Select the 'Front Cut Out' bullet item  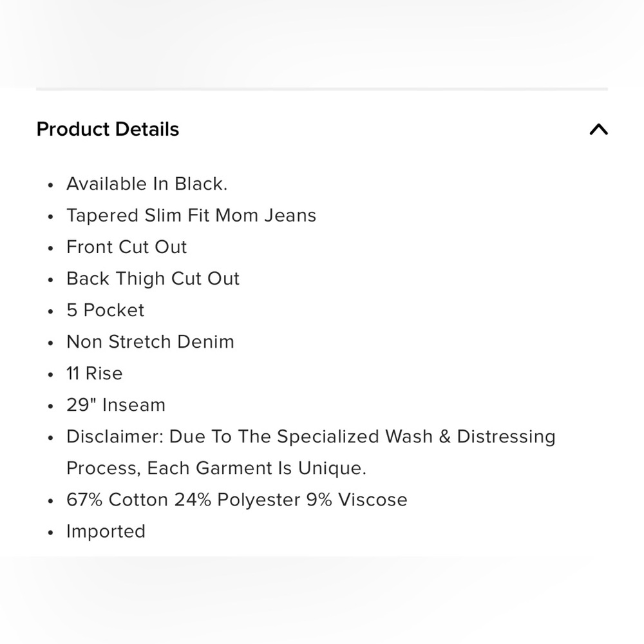click(x=126, y=247)
